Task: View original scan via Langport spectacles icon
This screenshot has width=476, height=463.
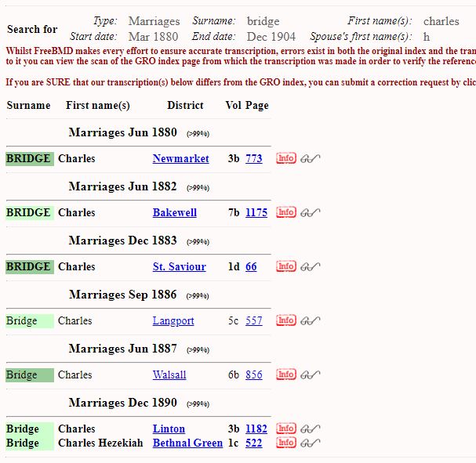Action: [x=311, y=320]
